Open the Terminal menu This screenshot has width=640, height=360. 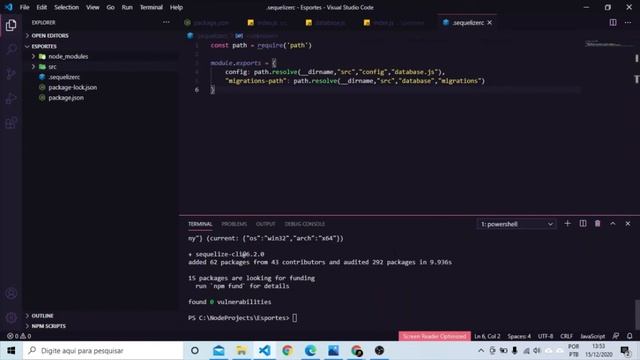point(151,7)
